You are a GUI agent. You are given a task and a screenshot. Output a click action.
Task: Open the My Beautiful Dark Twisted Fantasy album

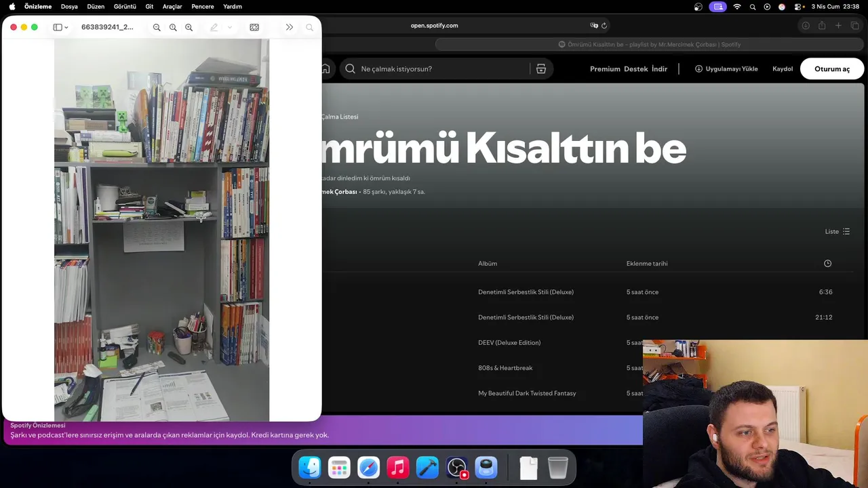[x=527, y=393]
